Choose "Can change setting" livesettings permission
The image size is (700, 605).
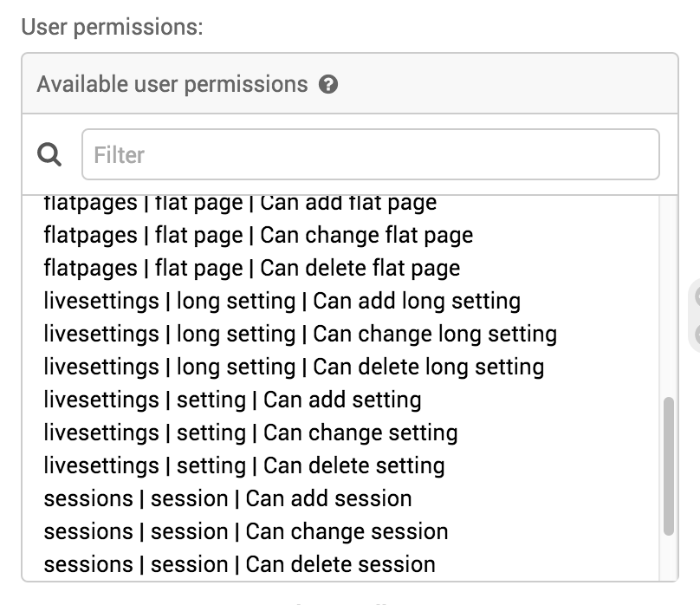coord(250,433)
